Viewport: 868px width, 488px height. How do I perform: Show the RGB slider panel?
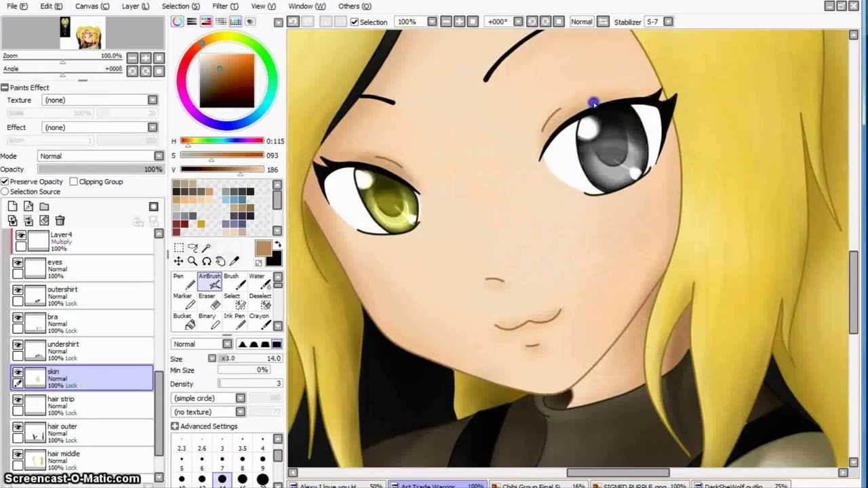coord(192,22)
